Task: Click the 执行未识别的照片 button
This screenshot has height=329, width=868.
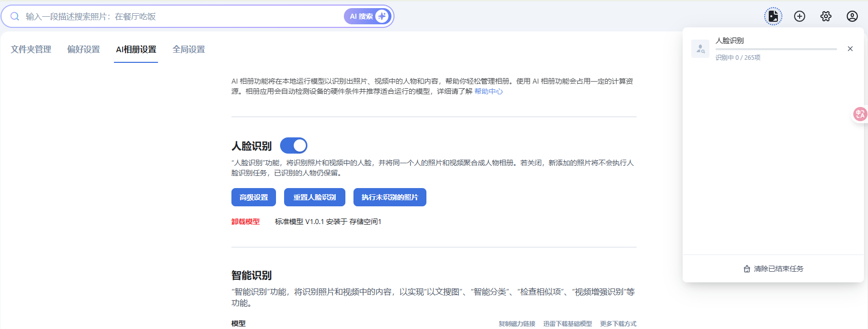Action: 390,197
